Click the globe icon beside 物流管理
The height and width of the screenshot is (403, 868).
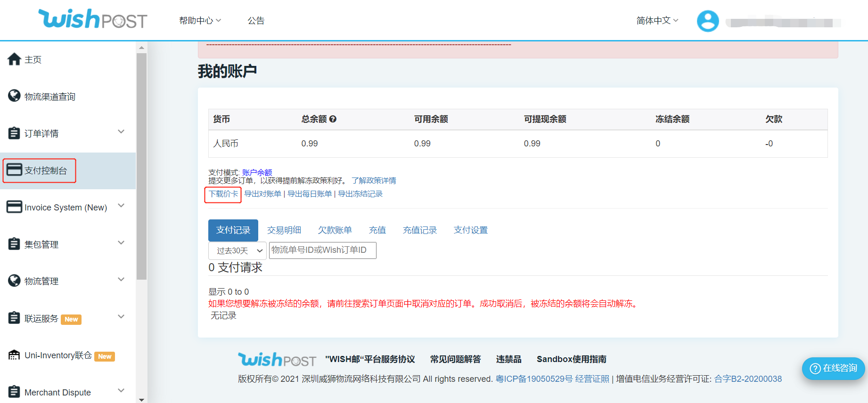[x=14, y=281]
